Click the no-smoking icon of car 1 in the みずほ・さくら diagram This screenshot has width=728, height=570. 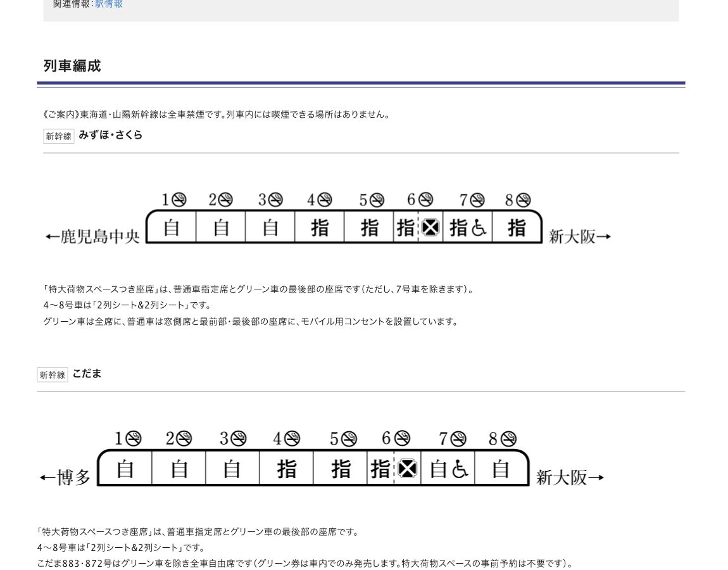[x=179, y=199]
